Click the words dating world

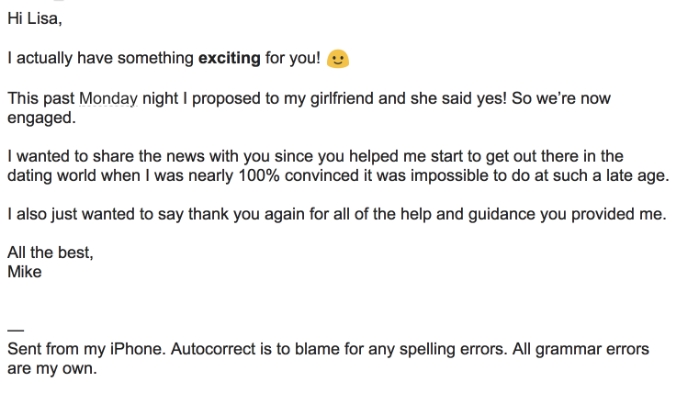tap(52, 176)
